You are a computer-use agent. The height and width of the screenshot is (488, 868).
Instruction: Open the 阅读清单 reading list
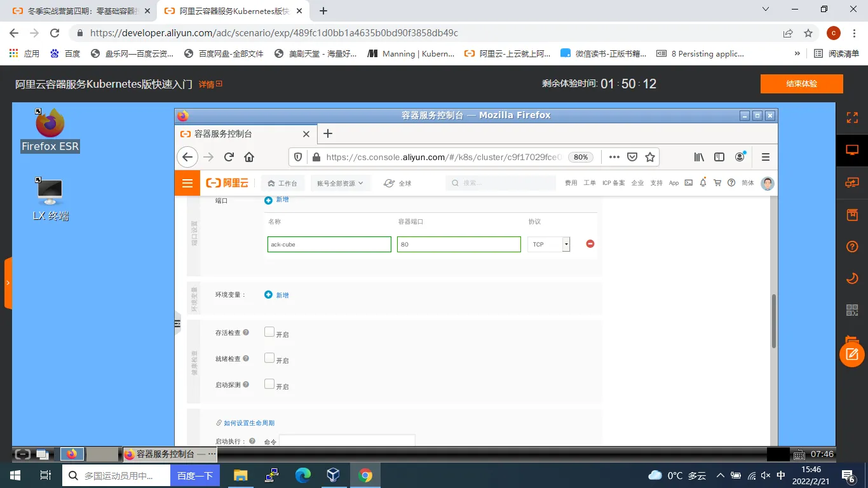(837, 53)
